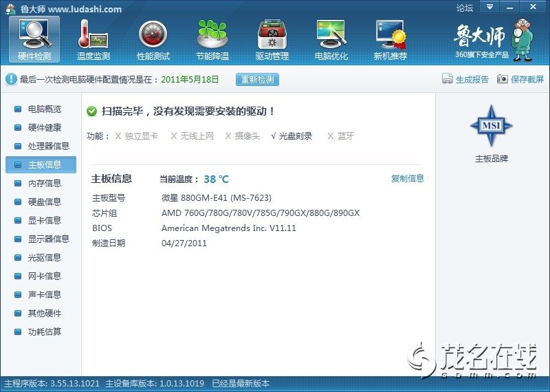This screenshot has width=550, height=392.
Task: Open the title bar dropdown menu arrow
Action: coord(490,7)
